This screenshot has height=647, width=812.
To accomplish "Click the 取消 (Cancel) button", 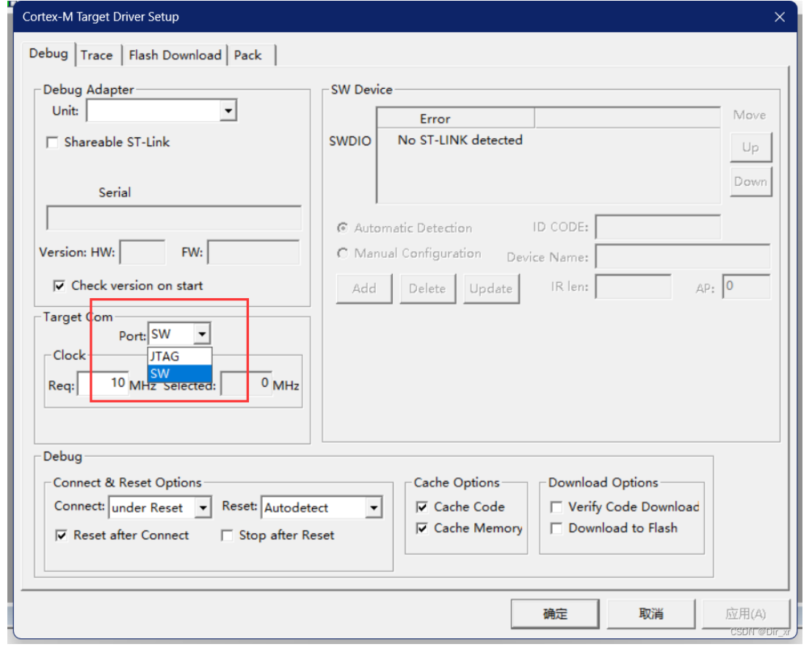I will (x=651, y=614).
